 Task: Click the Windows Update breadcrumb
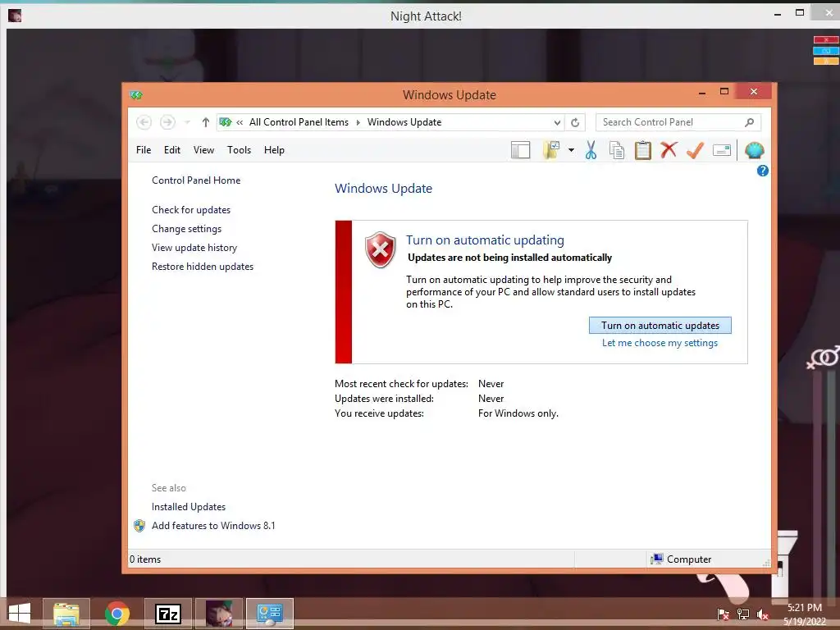404,122
